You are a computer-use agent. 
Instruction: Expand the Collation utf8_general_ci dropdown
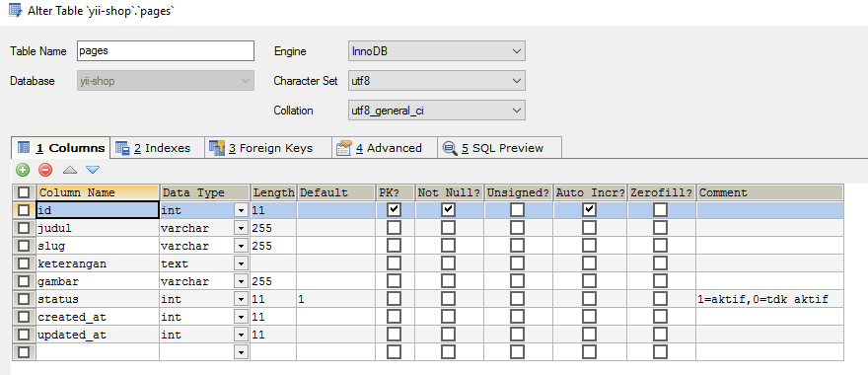[x=437, y=111]
